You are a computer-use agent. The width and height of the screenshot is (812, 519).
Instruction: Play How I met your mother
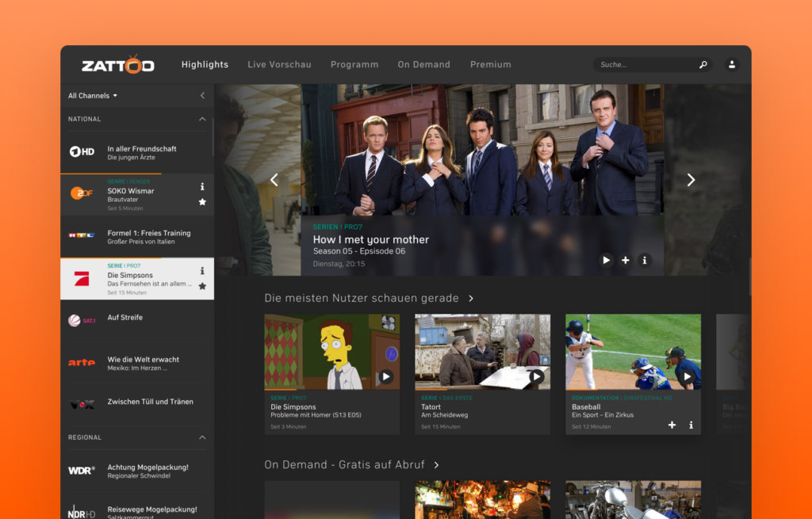tap(607, 260)
